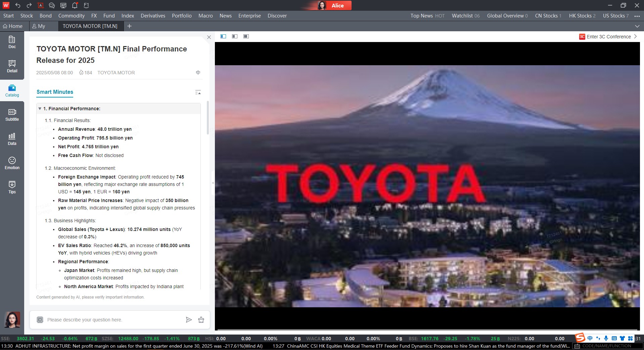Switch to left-panel split layout
The image size is (644, 350).
point(223,36)
